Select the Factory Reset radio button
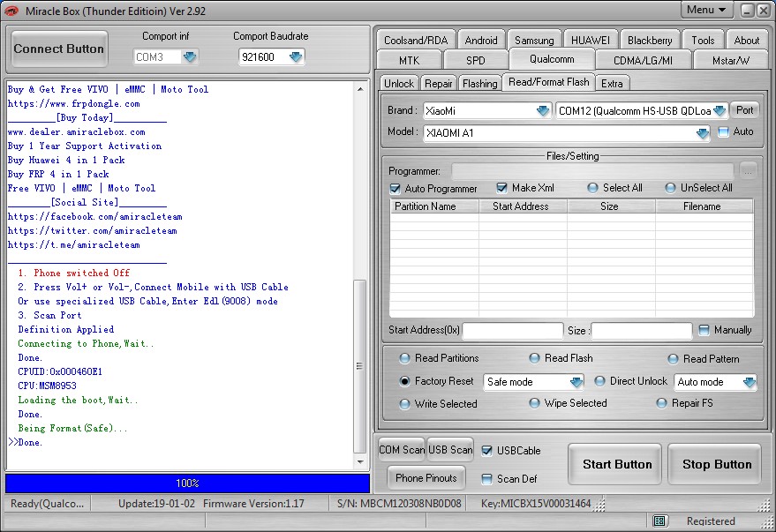This screenshot has height=532, width=776. 405,381
